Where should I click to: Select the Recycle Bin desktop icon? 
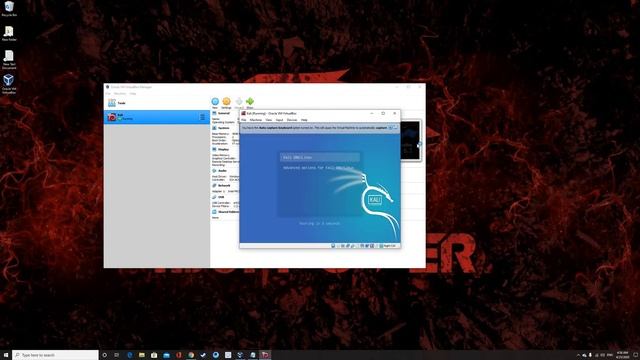tap(9, 9)
